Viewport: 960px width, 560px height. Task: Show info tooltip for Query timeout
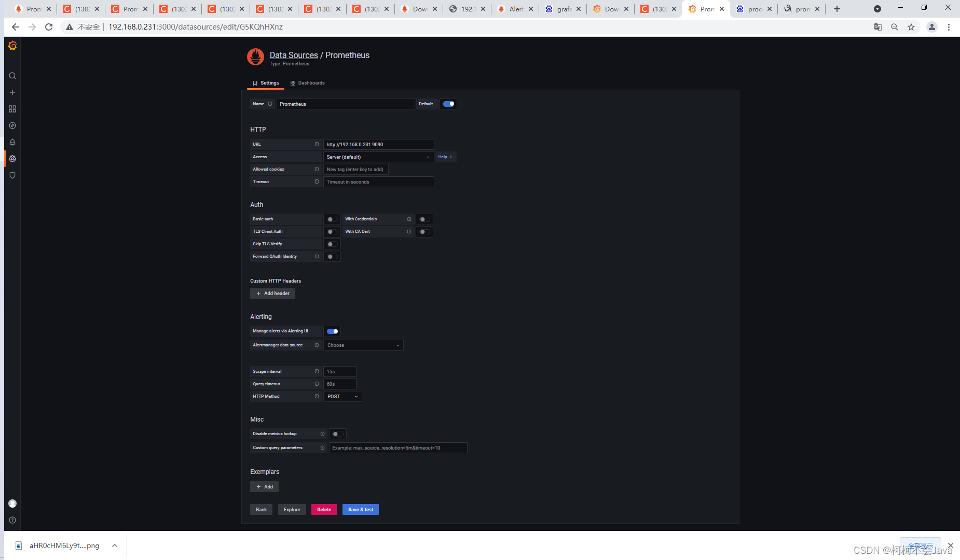(x=317, y=384)
